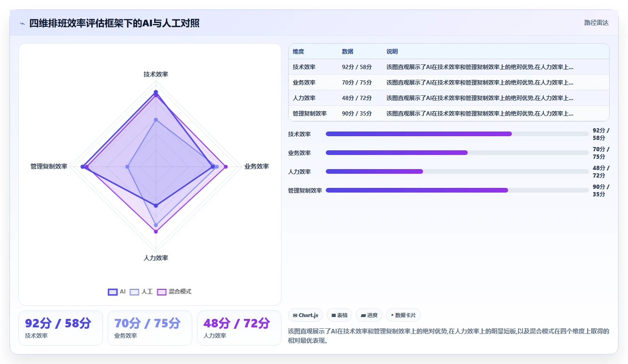Click the header icon beside the title

tap(22, 23)
